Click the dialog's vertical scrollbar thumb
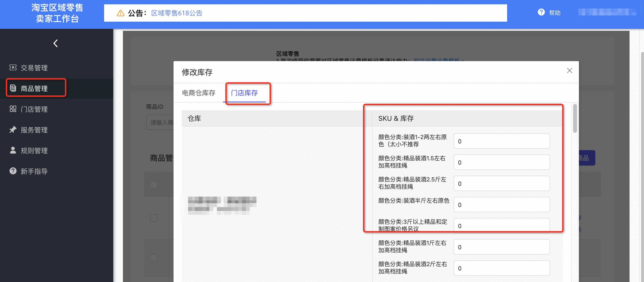The image size is (644, 282). (575, 118)
